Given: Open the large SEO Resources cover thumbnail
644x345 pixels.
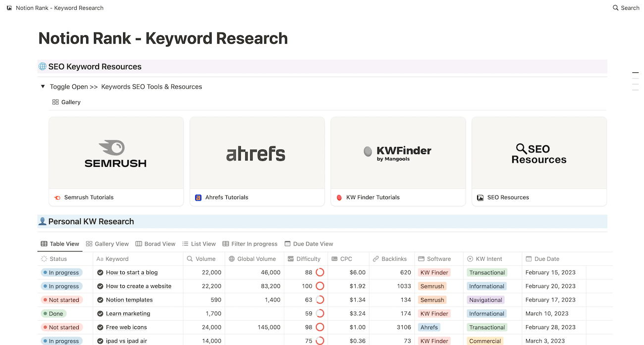Looking at the screenshot, I should (539, 153).
